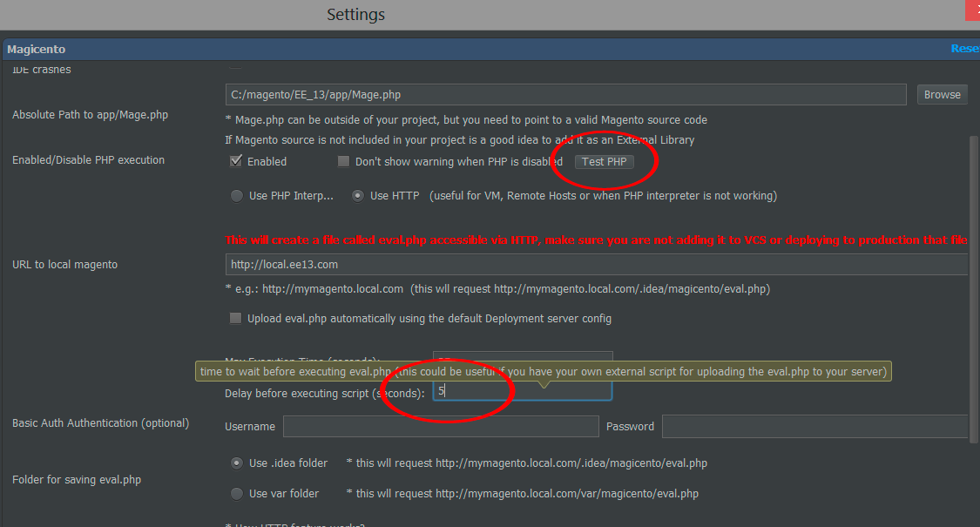This screenshot has height=527, width=980.
Task: Check Don't show warning when PHP is disabled
Action: point(343,161)
